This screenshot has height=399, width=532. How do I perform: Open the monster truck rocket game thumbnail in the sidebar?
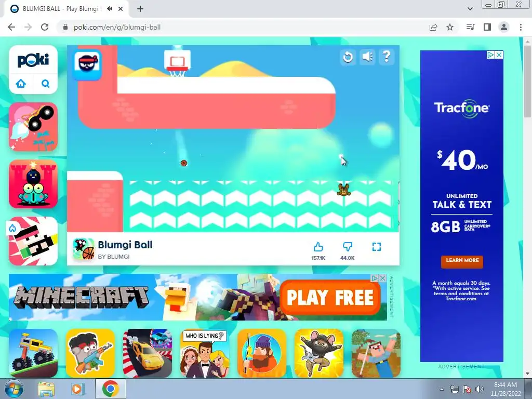33,127
